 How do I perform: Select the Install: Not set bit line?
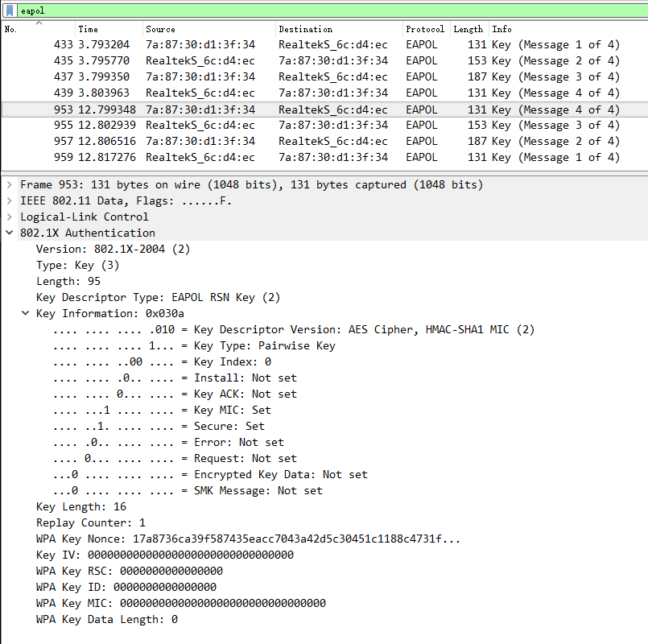161,378
